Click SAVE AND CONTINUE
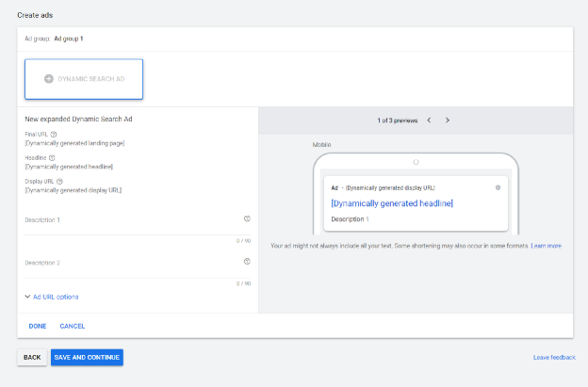 point(87,358)
